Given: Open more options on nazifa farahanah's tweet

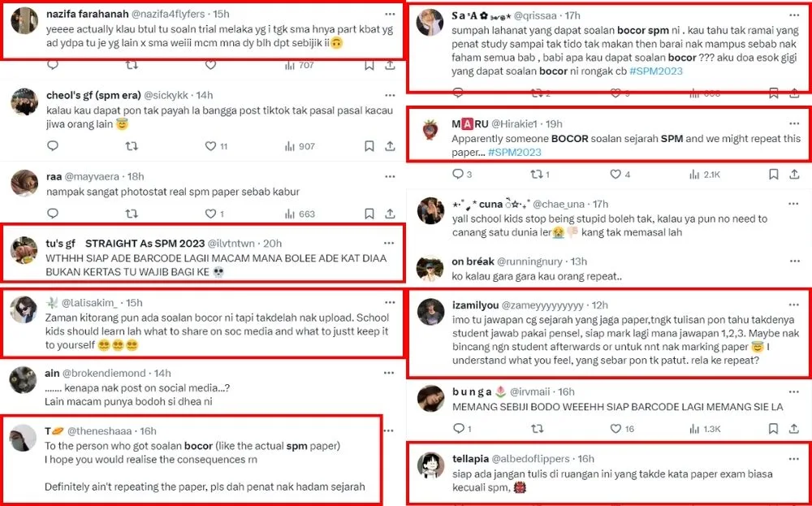Looking at the screenshot, I should [391, 14].
